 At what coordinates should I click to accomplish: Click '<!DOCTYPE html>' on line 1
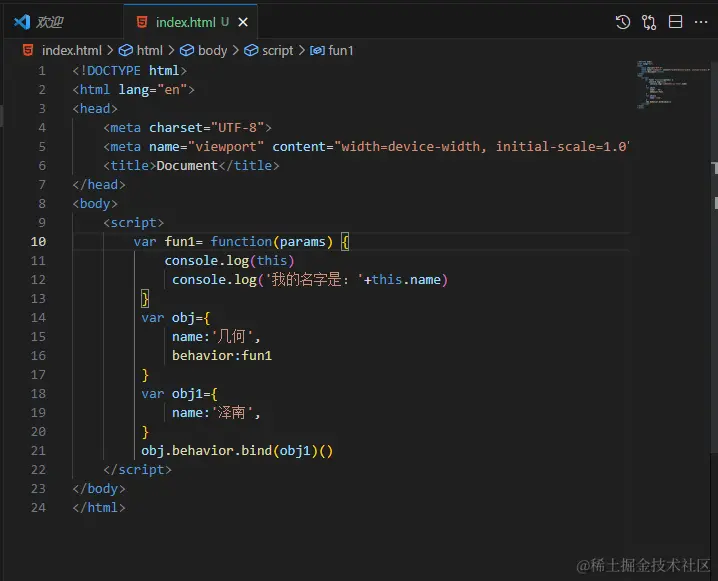[x=130, y=71]
